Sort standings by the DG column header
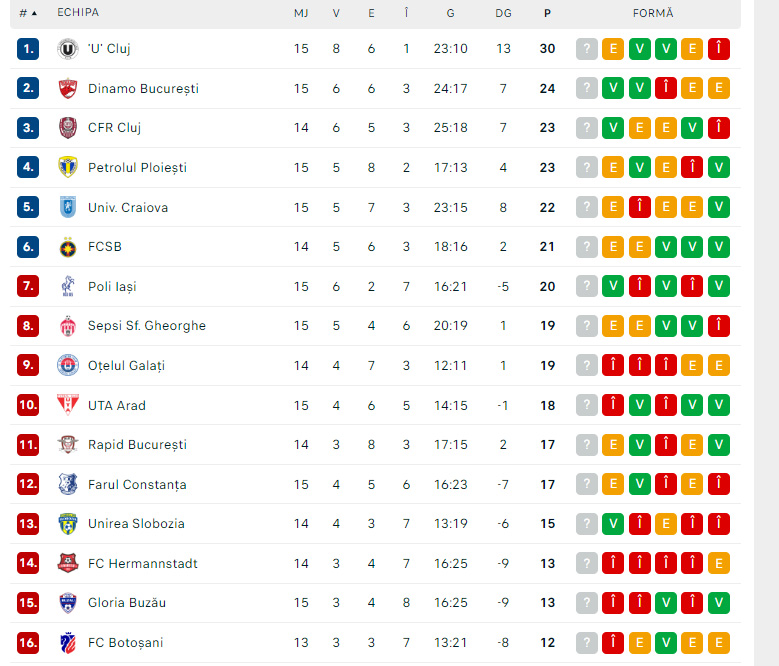Image resolution: width=779 pixels, height=666 pixels. [503, 13]
